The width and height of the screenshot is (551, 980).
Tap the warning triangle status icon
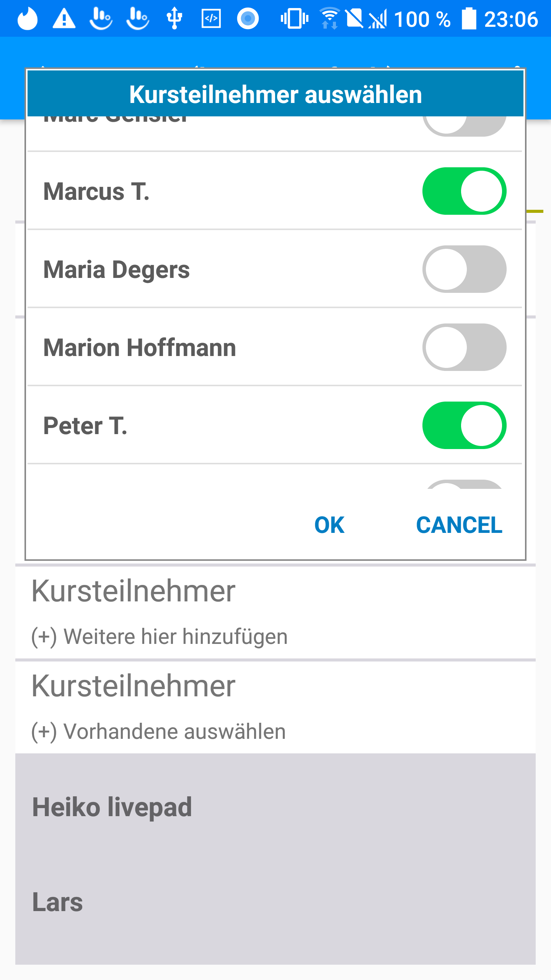(64, 18)
